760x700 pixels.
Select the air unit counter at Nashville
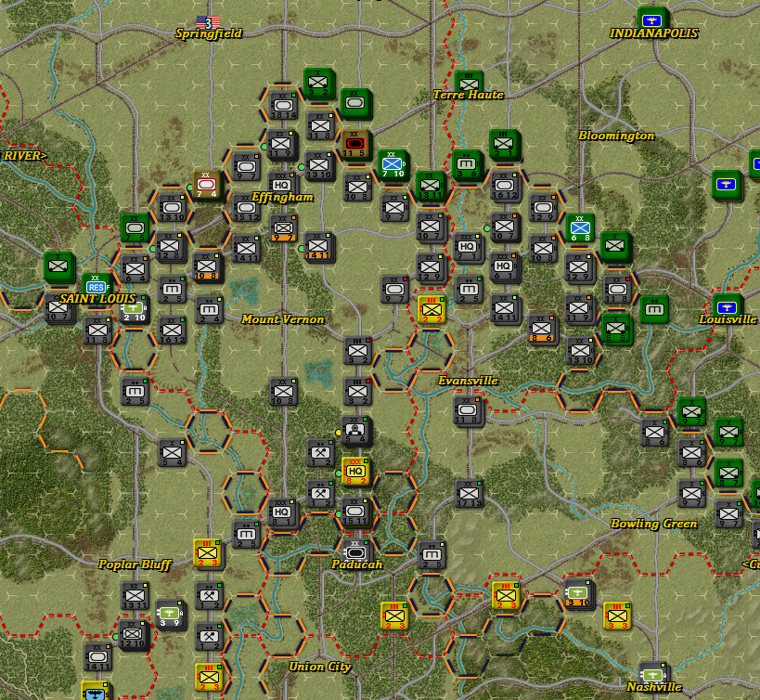click(652, 675)
